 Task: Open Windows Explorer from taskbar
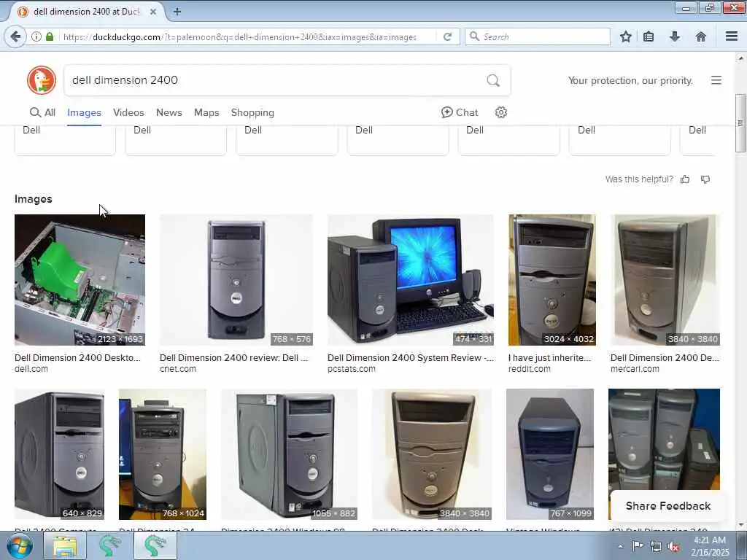65,545
